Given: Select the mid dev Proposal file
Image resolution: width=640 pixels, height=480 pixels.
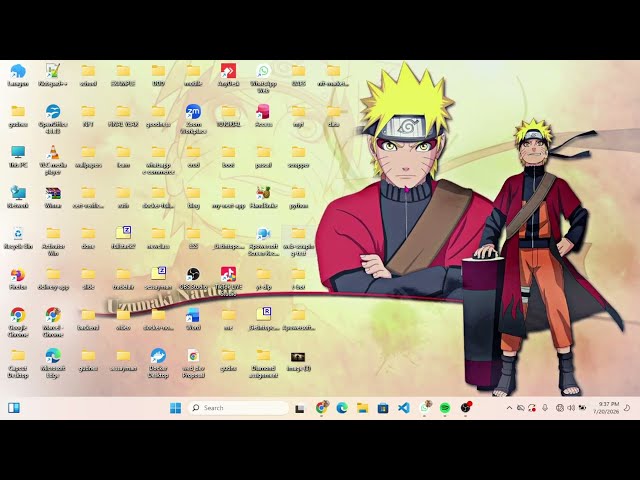Looking at the screenshot, I should (193, 363).
